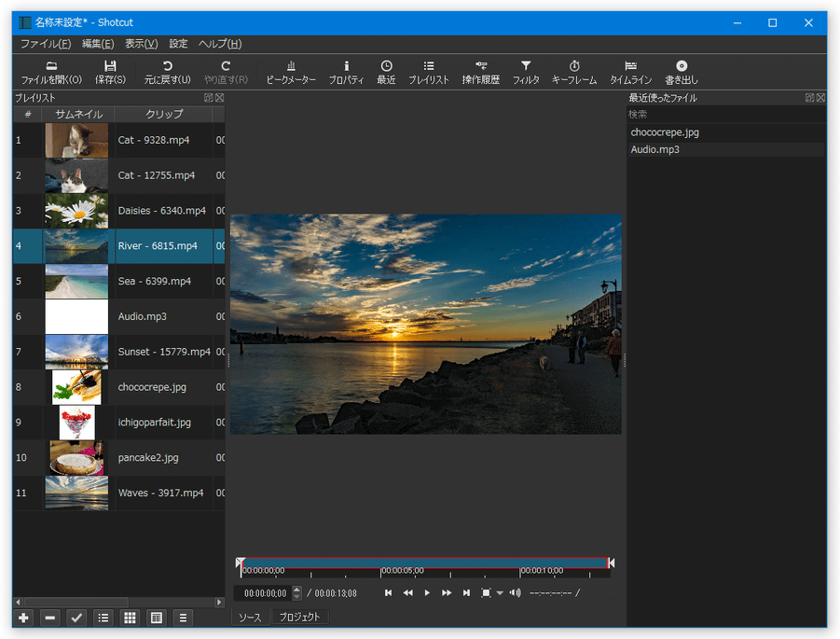This screenshot has width=840, height=639.
Task: Click playlist scrollbar left arrow
Action: click(19, 602)
